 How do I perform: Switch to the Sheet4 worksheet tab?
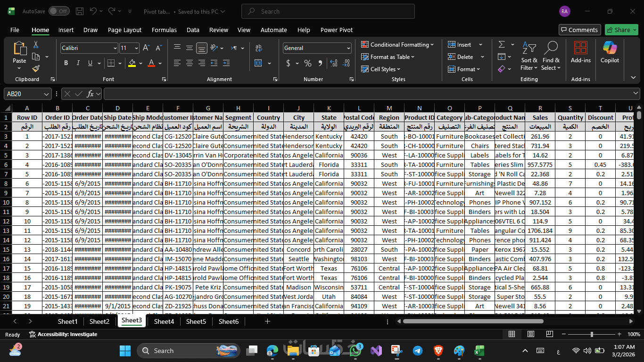(x=164, y=321)
